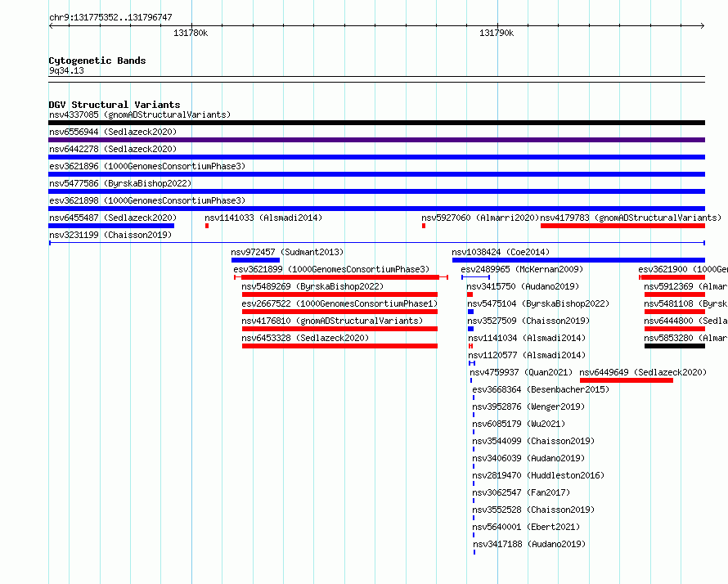Open nsv3417188 (Audano2019) label
Image resolution: width=728 pixels, height=584 pixels.
[529, 544]
